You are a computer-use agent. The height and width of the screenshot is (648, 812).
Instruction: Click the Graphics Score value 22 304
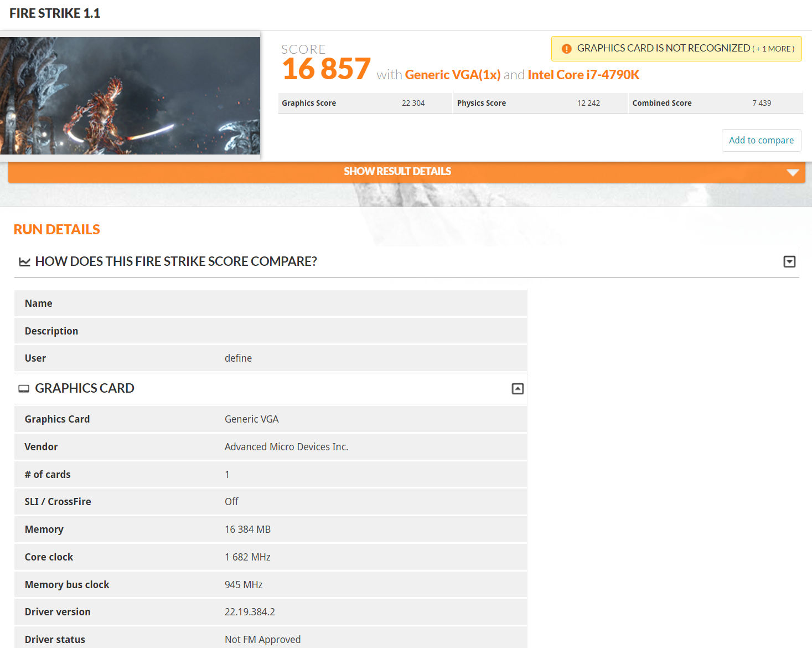[x=413, y=103]
